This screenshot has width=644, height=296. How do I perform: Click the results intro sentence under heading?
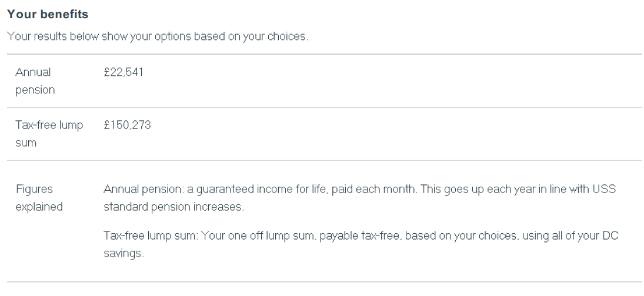click(158, 36)
